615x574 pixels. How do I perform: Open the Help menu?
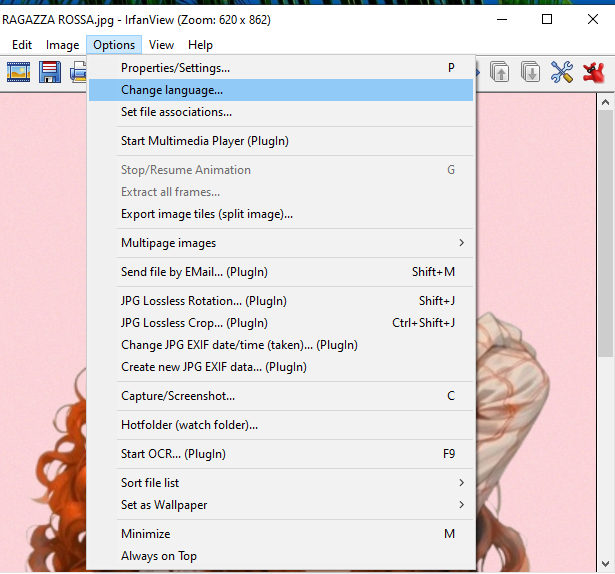200,45
